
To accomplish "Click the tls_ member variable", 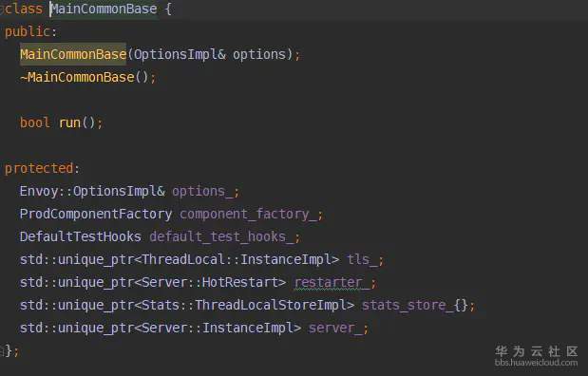I will point(362,259).
